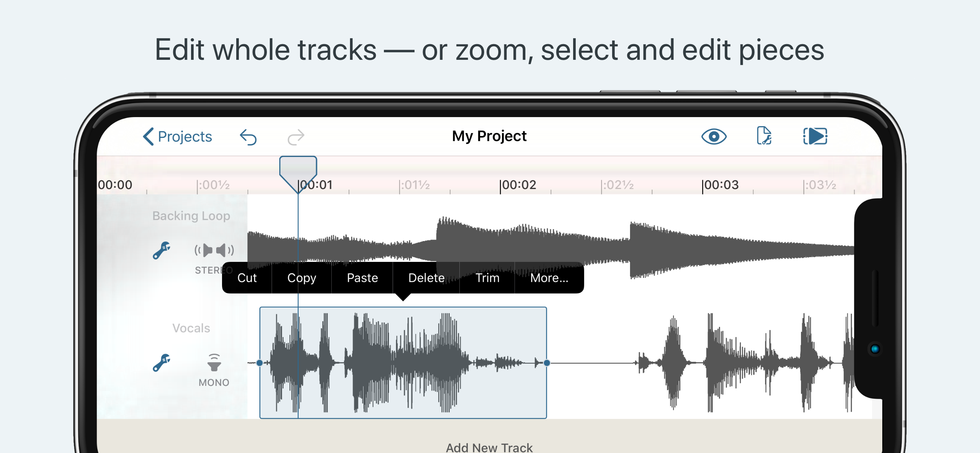The width and height of the screenshot is (980, 453).
Task: Click the left selection handle on Vocals
Action: (x=260, y=363)
